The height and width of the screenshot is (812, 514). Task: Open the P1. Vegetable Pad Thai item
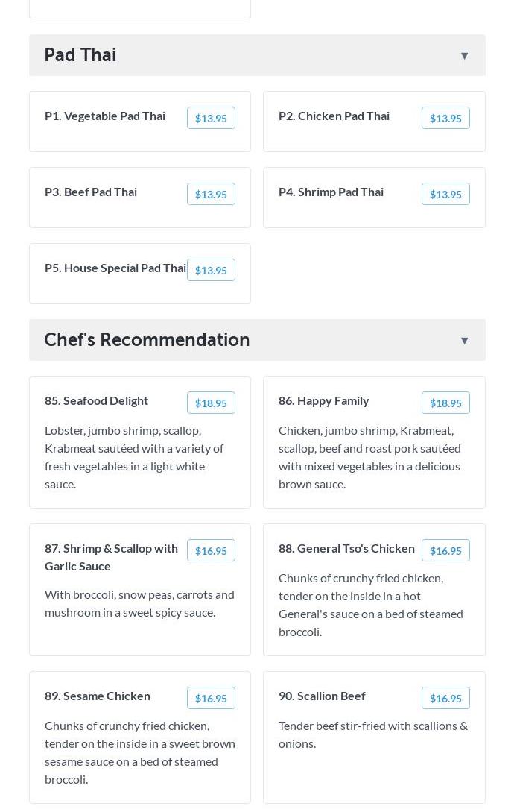pos(105,116)
